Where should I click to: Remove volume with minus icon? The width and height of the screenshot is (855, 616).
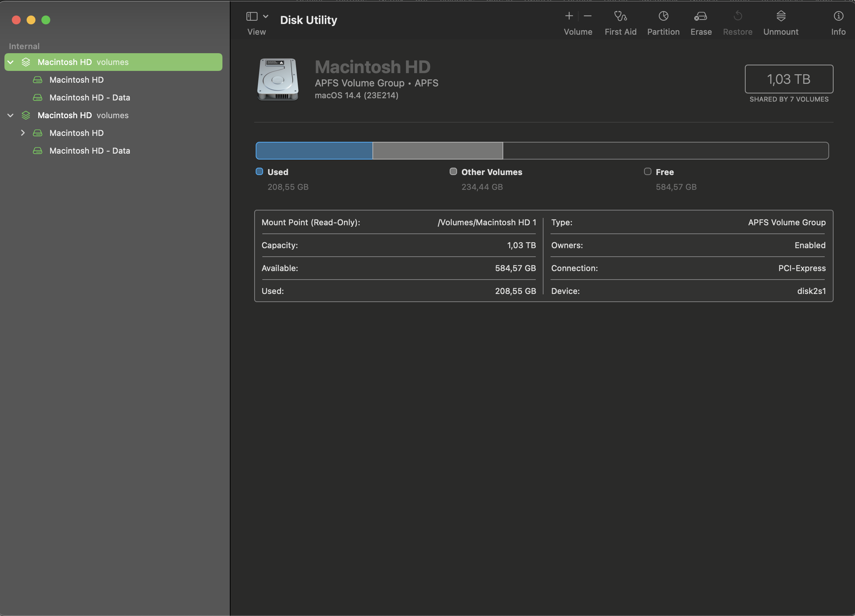587,16
